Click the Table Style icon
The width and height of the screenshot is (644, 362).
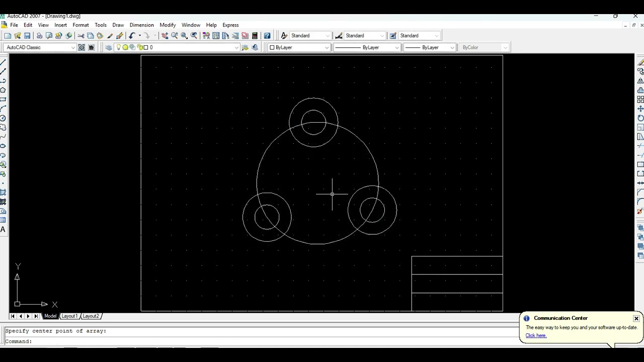pos(393,36)
